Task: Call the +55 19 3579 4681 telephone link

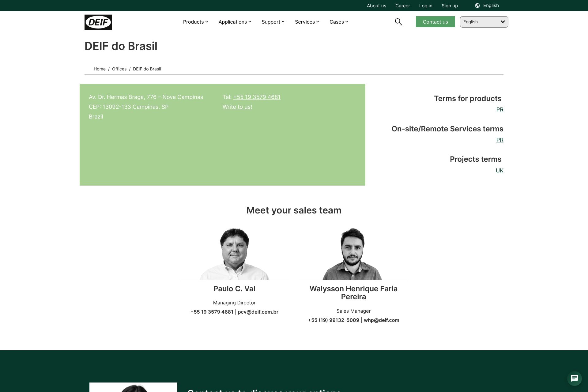Action: point(257,97)
